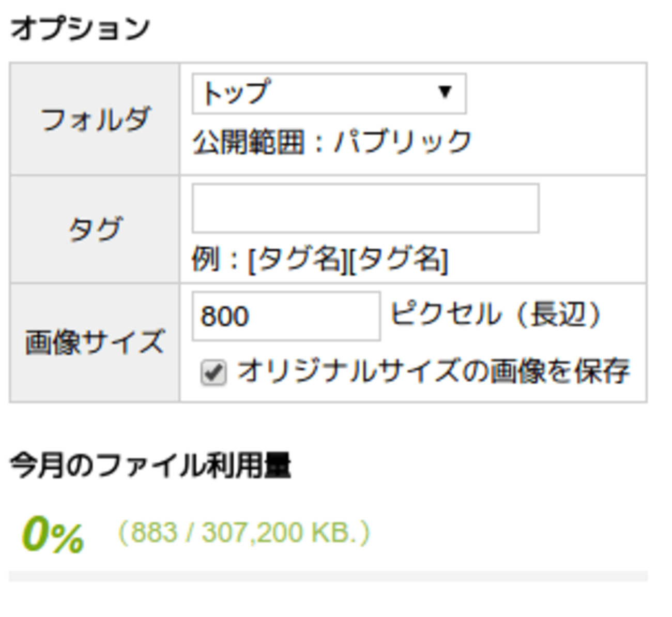Click the パブリック visibility value
672x617 pixels.
[x=403, y=142]
